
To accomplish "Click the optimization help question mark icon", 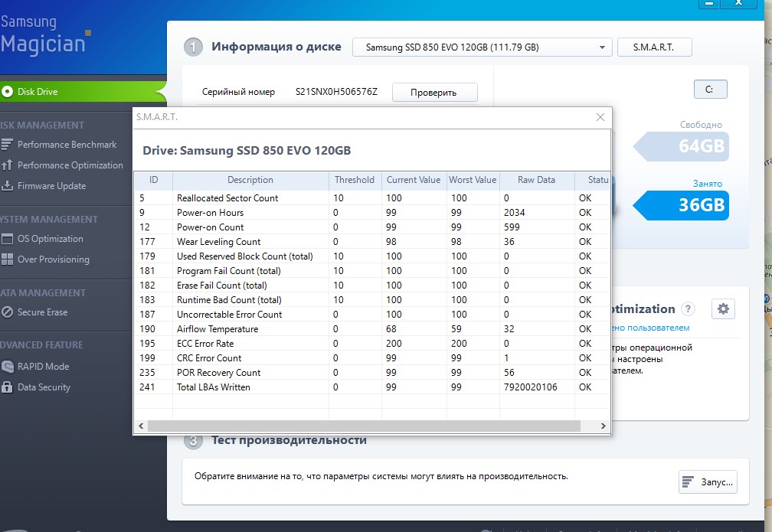I will (x=688, y=308).
